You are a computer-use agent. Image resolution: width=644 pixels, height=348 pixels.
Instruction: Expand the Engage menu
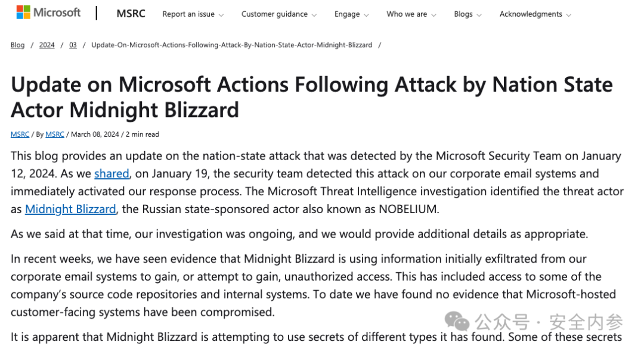click(x=347, y=14)
